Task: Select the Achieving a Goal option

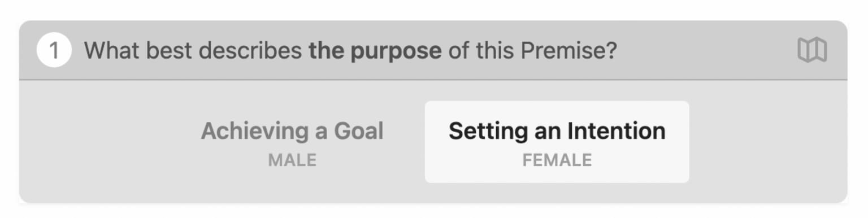Action: point(292,142)
